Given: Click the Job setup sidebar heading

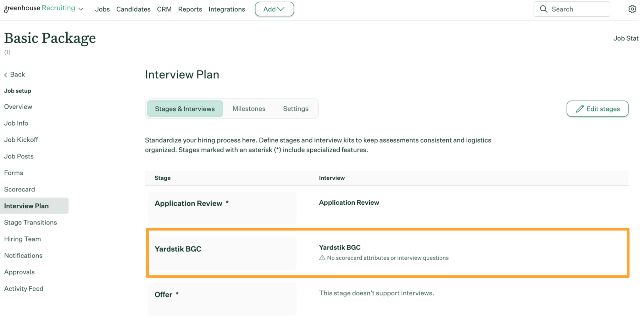Looking at the screenshot, I should pyautogui.click(x=18, y=91).
